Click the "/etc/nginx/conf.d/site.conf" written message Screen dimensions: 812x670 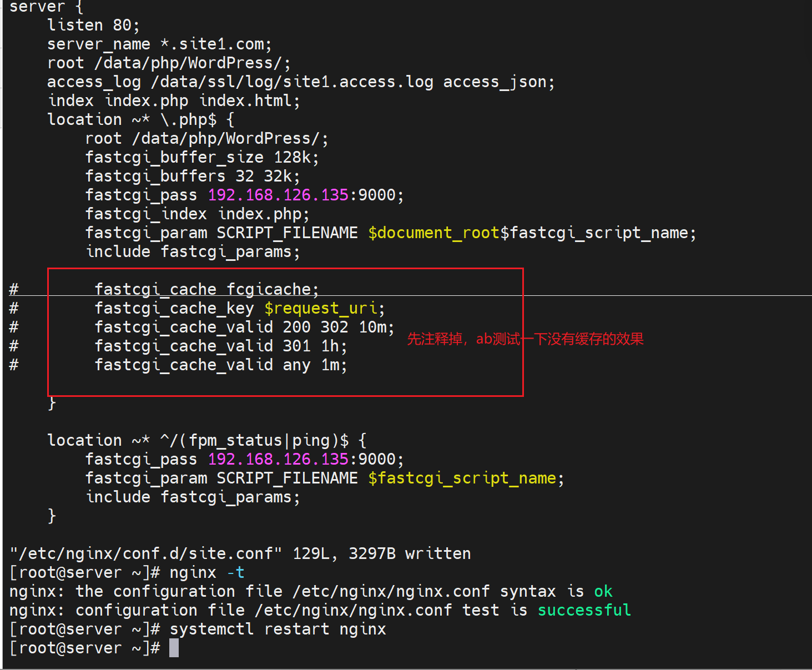tap(240, 553)
